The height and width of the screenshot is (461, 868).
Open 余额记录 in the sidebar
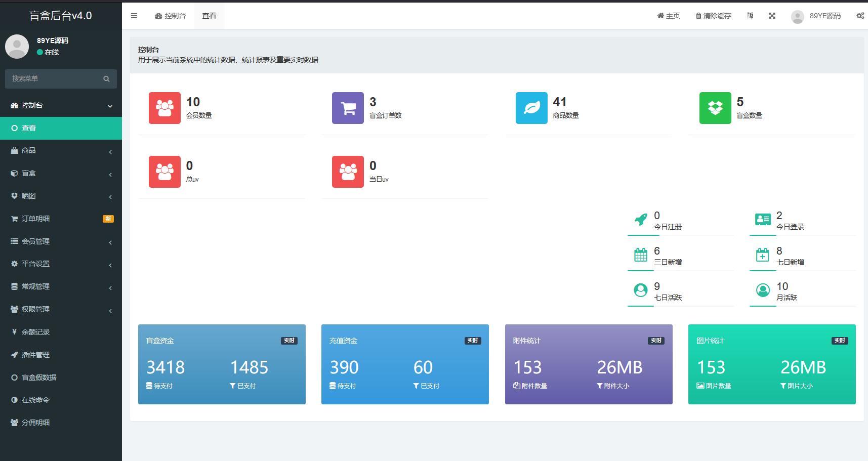(61, 332)
